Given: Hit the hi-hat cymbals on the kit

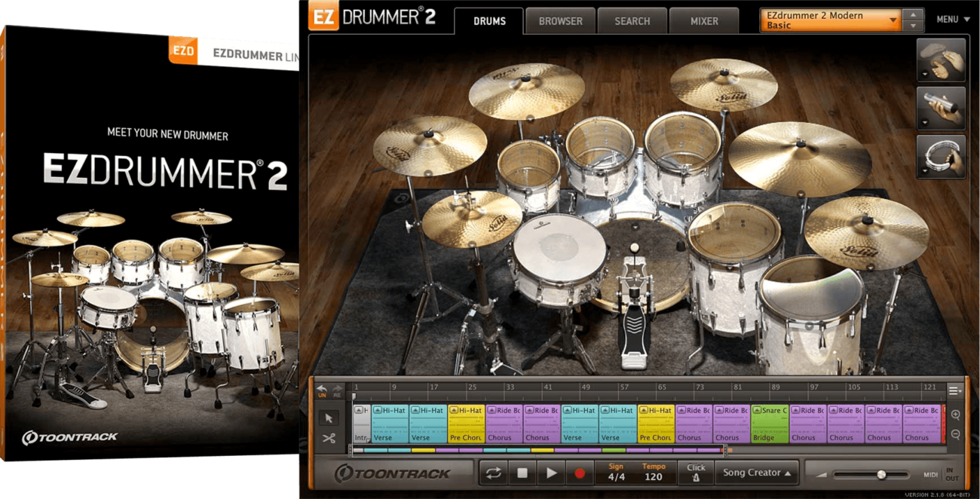Looking at the screenshot, I should pos(472,219).
